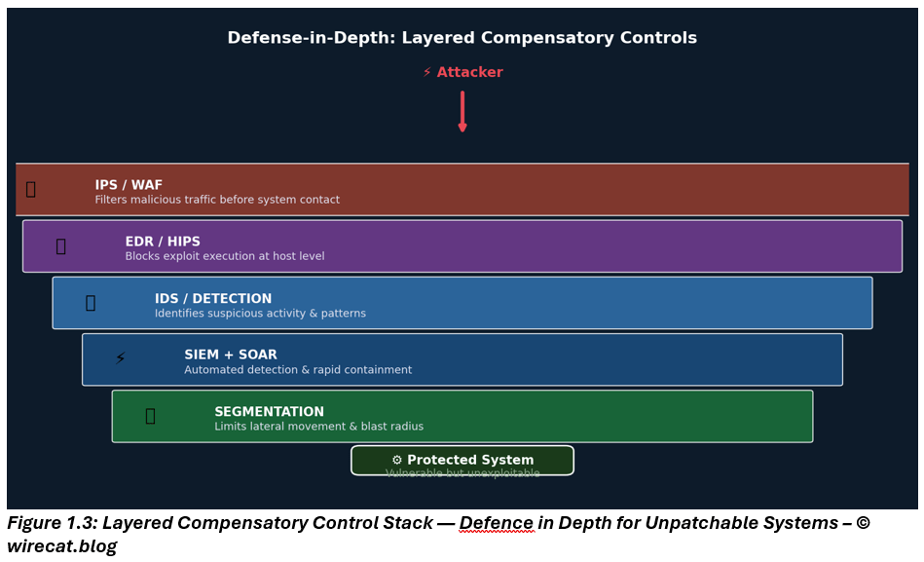Click the lightning icon beside SIEM + SOAR
924x562 pixels.
[121, 358]
